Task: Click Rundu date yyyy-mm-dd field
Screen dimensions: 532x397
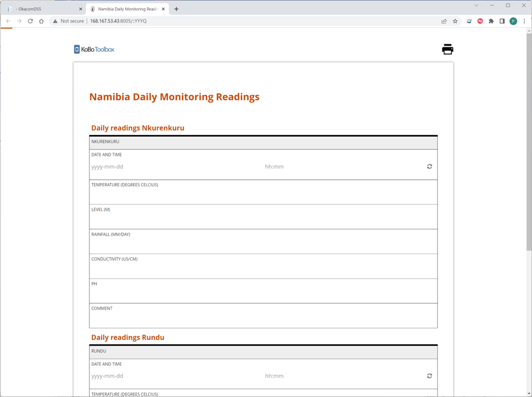Action: [x=177, y=376]
